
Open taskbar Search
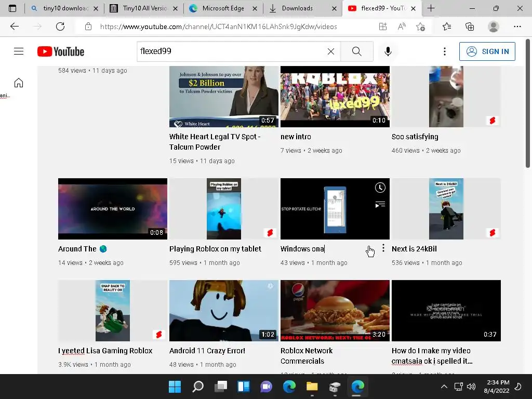[198, 387]
